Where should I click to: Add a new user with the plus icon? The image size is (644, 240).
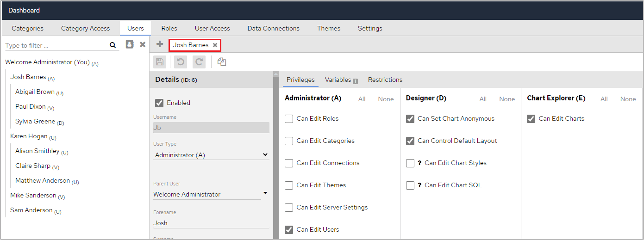(160, 44)
